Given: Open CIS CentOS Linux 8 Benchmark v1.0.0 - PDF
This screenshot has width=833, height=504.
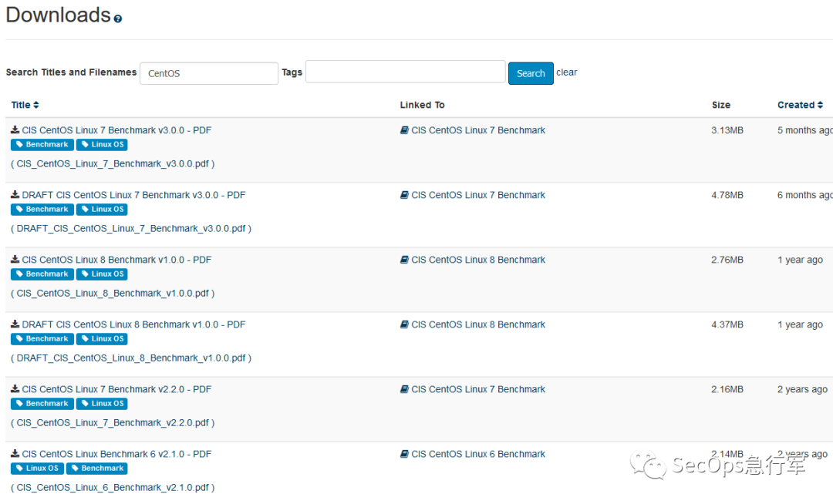Looking at the screenshot, I should (x=116, y=260).
